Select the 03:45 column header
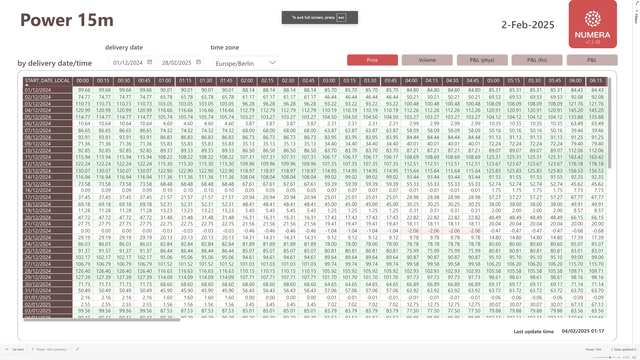640x360 pixels. click(391, 81)
